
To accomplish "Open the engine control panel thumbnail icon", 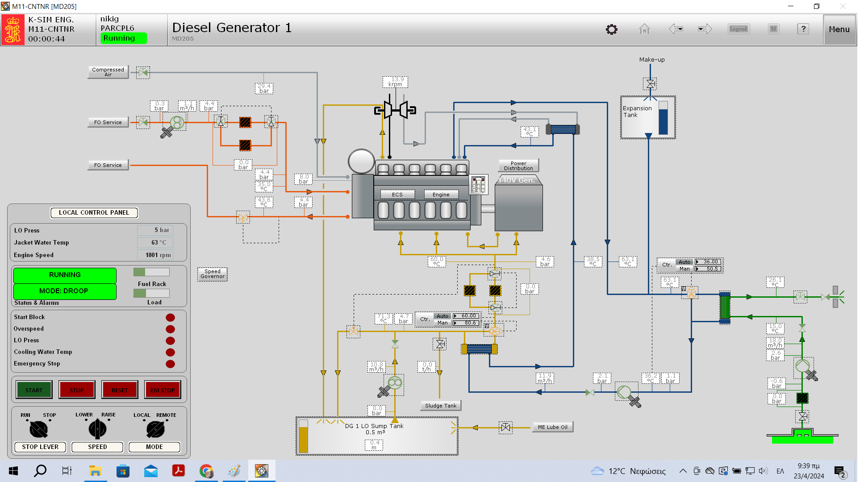I will click(478, 184).
